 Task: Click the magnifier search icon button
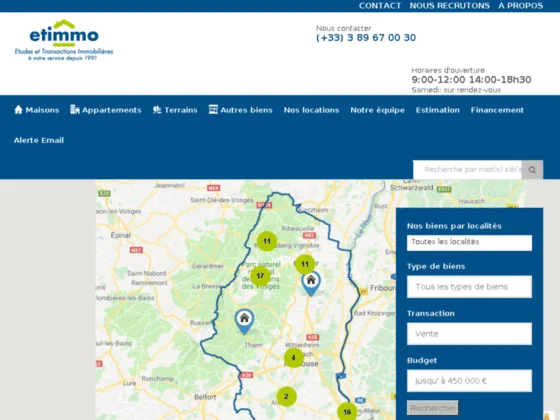pos(532,170)
